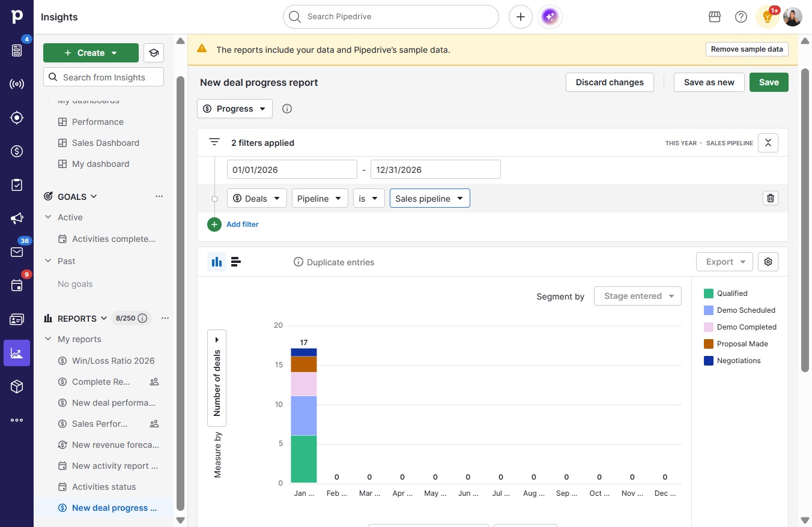The height and width of the screenshot is (527, 812).
Task: Collapse the REPORTS section
Action: tap(104, 318)
